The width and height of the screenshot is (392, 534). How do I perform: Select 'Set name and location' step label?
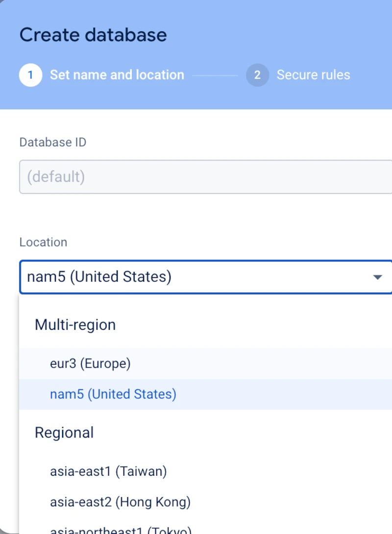coord(117,75)
